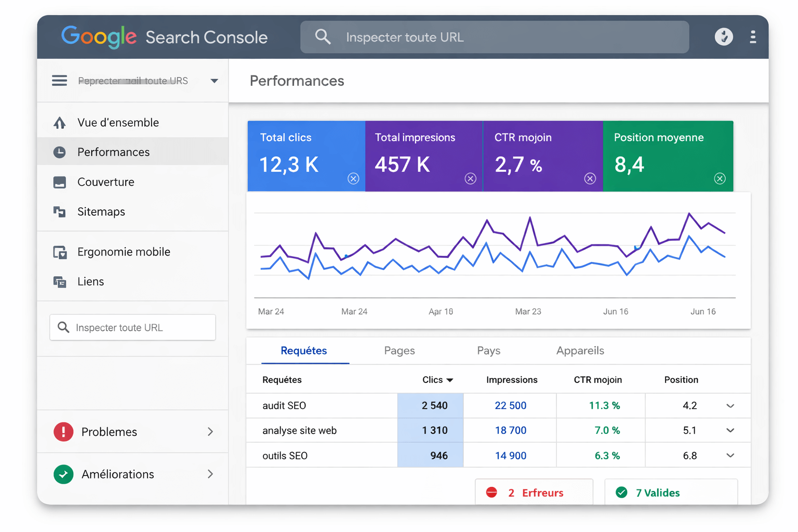This screenshot has height=532, width=798.
Task: Open the vertical three-dot options menu
Action: pos(752,37)
